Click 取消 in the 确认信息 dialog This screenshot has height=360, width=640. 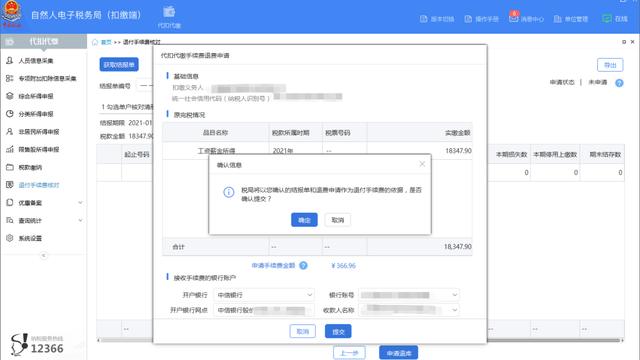tap(338, 220)
